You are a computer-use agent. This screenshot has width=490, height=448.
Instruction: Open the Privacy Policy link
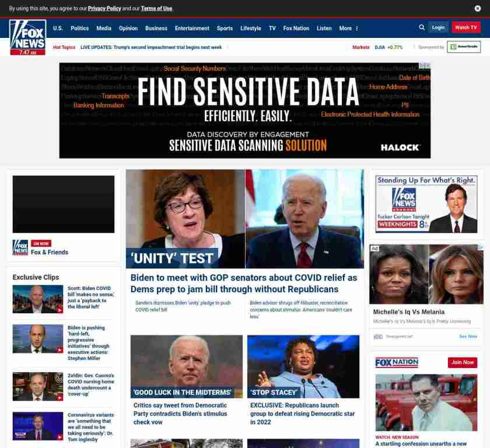(104, 8)
